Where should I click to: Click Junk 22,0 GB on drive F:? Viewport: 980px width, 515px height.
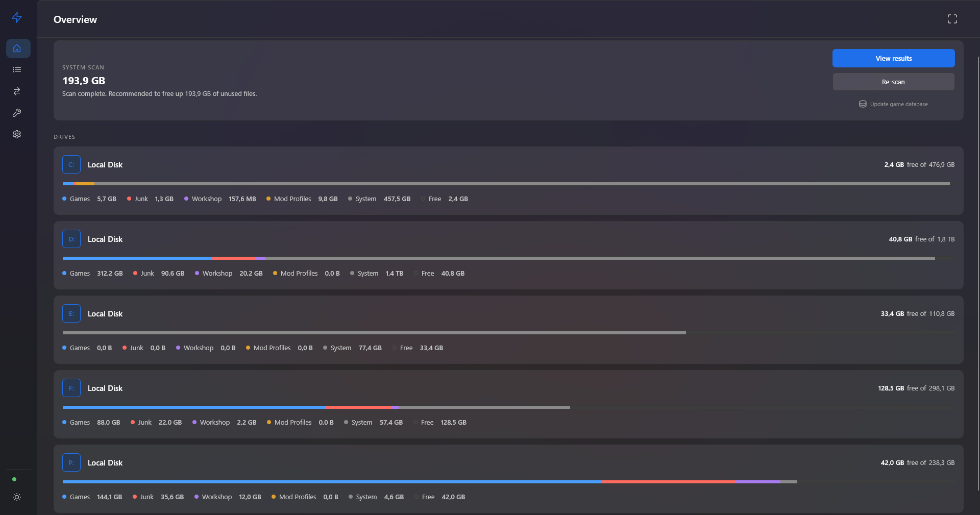[156, 423]
